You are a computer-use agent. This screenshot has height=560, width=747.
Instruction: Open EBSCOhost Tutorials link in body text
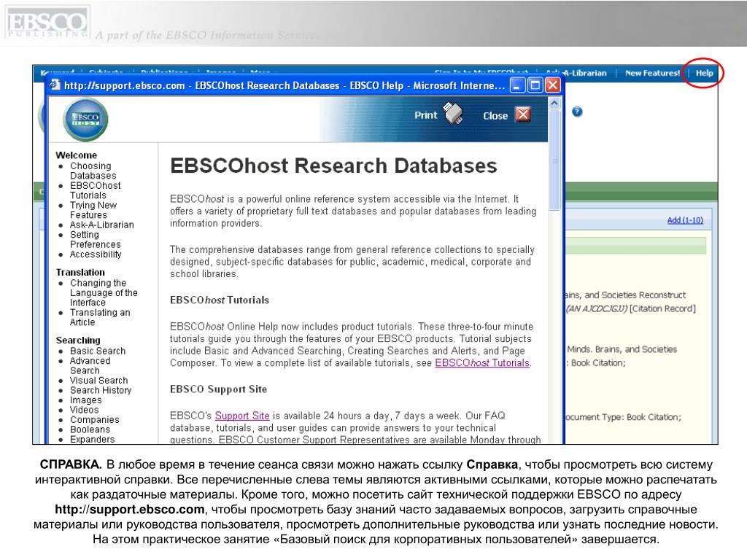click(x=482, y=363)
